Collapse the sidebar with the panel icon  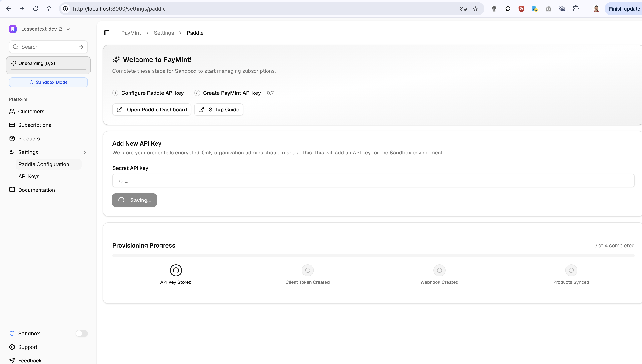(107, 33)
